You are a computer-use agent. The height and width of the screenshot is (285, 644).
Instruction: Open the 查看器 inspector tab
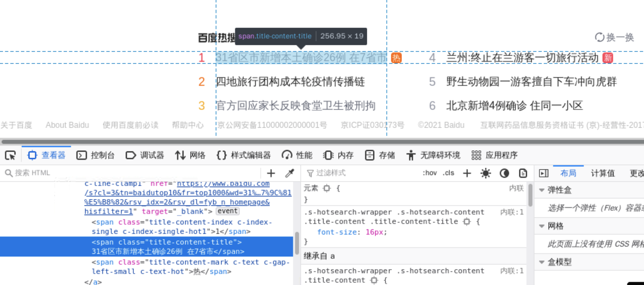(x=47, y=155)
